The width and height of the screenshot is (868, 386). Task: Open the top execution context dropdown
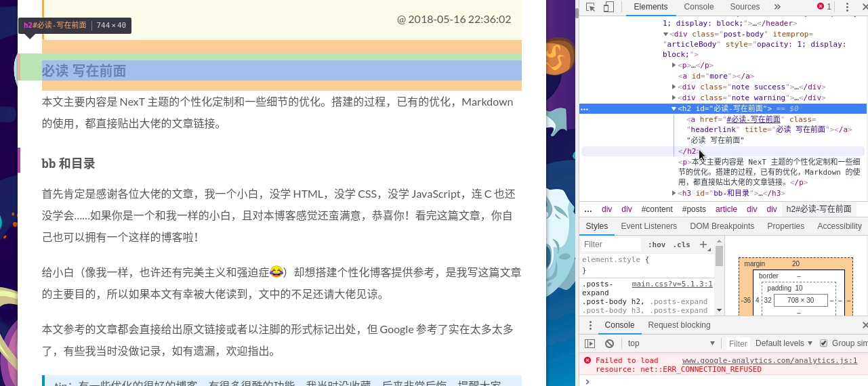point(671,343)
